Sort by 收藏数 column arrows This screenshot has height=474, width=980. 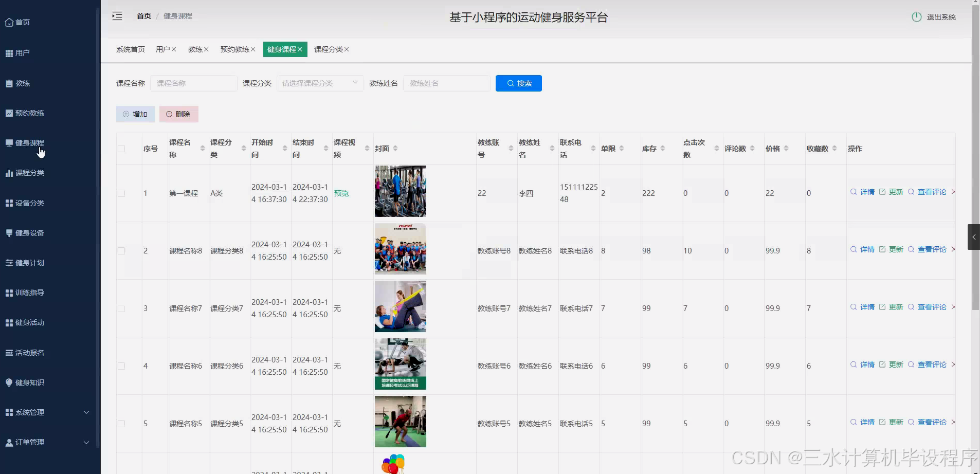point(834,149)
